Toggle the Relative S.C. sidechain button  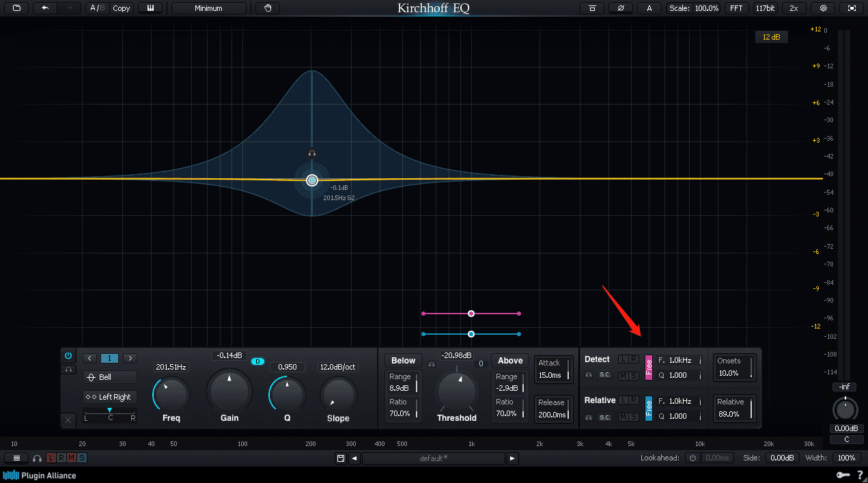point(605,417)
